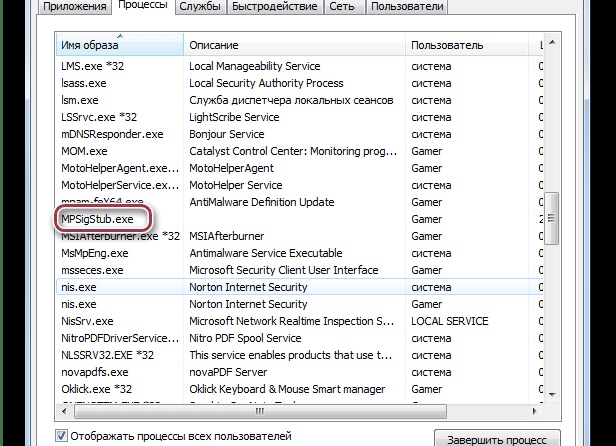Select the NisSrv.exe process
The height and width of the screenshot is (446, 616).
300,321
